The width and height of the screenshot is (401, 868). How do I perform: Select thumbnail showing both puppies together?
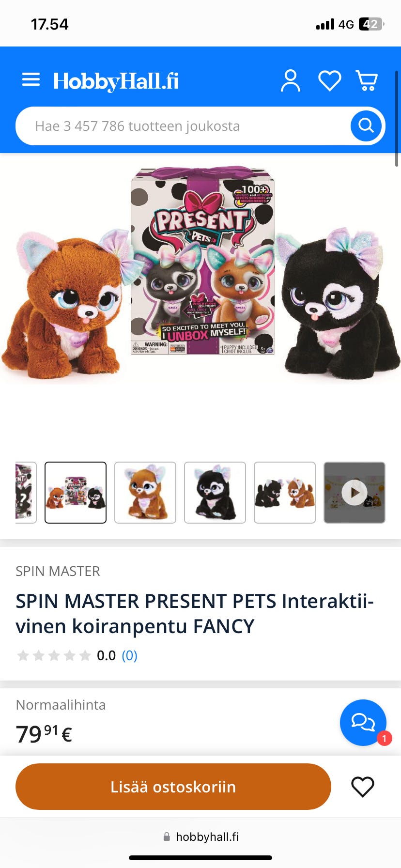tap(285, 493)
